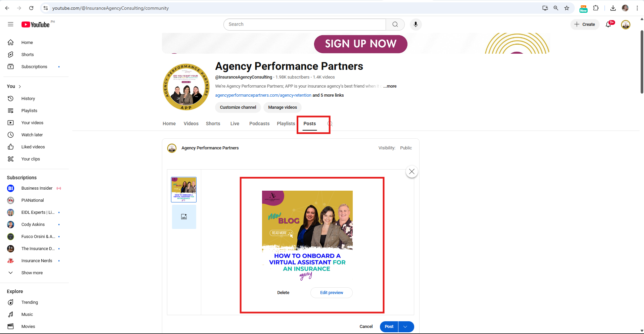This screenshot has height=334, width=644.
Task: Click in the YouTube search field
Action: point(305,24)
